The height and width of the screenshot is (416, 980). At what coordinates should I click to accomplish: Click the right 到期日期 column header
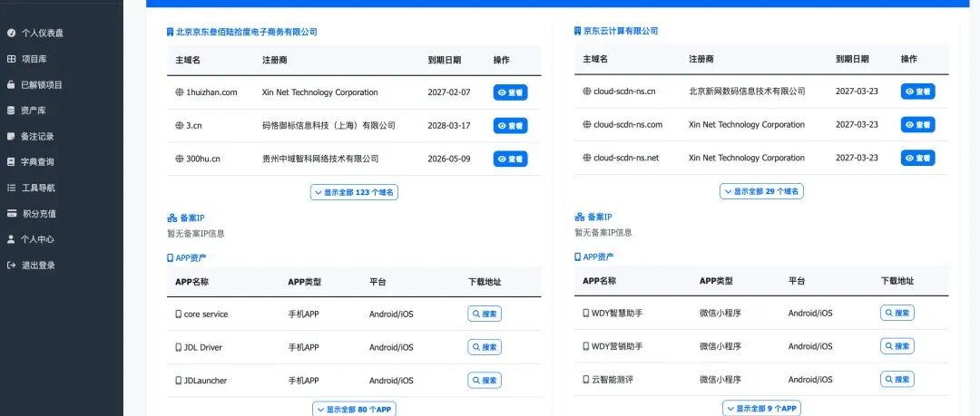[x=852, y=59]
